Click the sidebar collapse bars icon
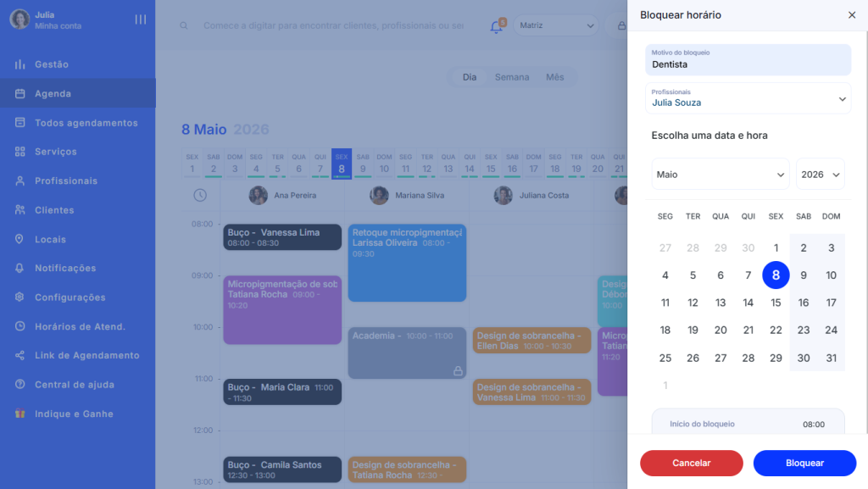868x489 pixels. pyautogui.click(x=141, y=19)
